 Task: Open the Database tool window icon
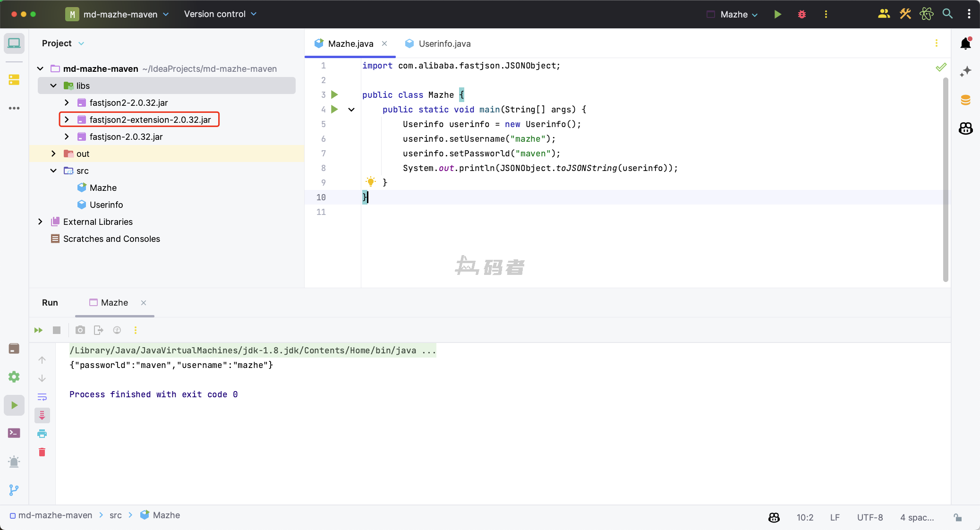[965, 100]
